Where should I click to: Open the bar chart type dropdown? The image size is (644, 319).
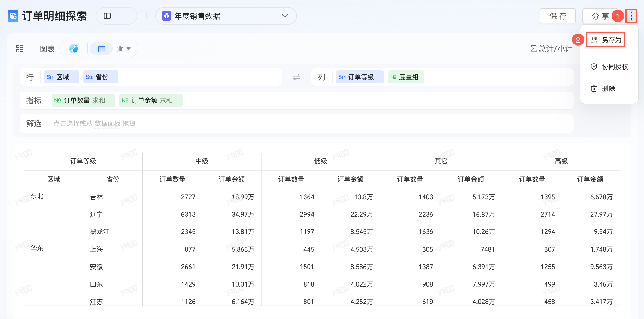pyautogui.click(x=124, y=49)
